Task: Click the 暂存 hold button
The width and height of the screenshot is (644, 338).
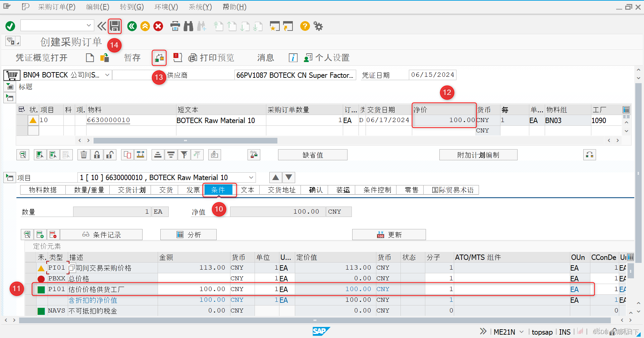Action: coord(132,58)
